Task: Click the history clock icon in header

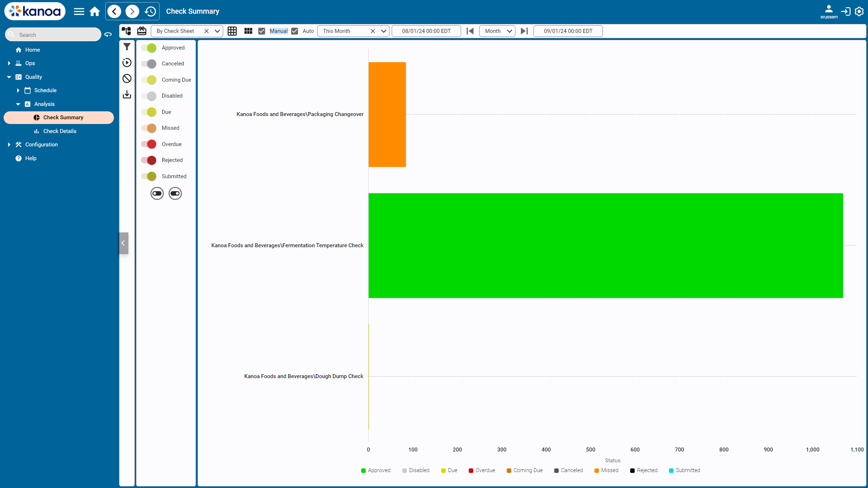Action: [x=150, y=12]
